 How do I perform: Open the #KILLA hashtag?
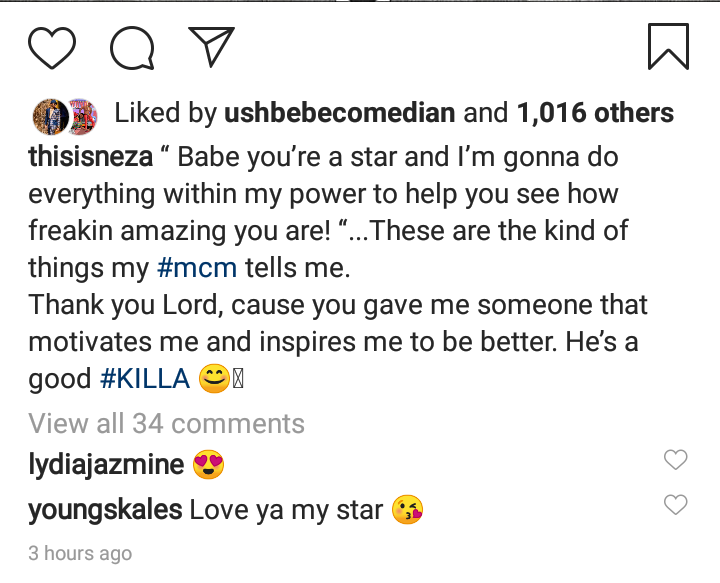tap(145, 379)
